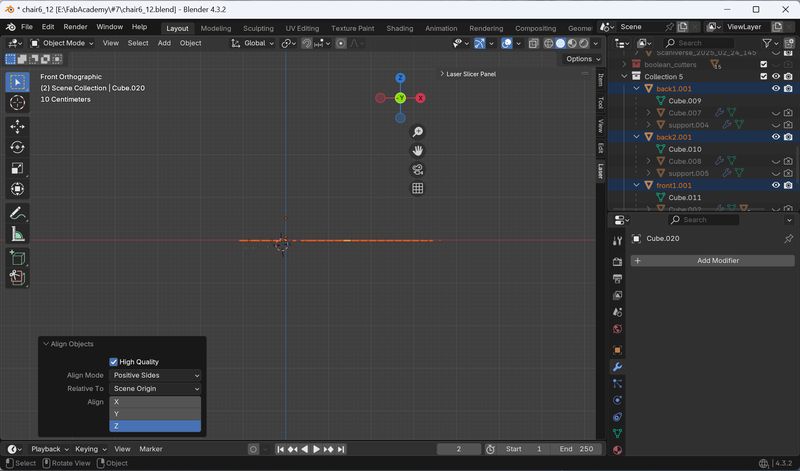Open the Relative To dropdown
The image size is (800, 471).
coord(155,388)
